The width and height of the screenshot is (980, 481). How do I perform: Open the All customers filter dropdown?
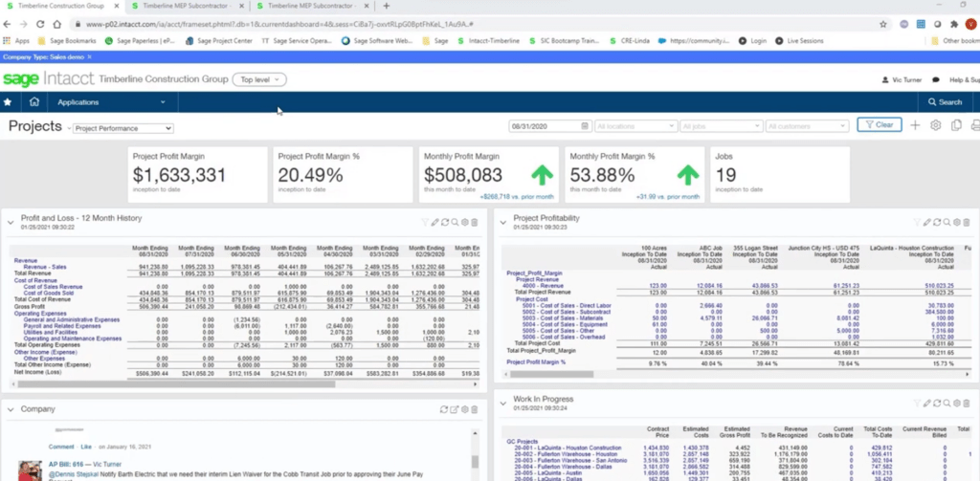[x=807, y=126]
